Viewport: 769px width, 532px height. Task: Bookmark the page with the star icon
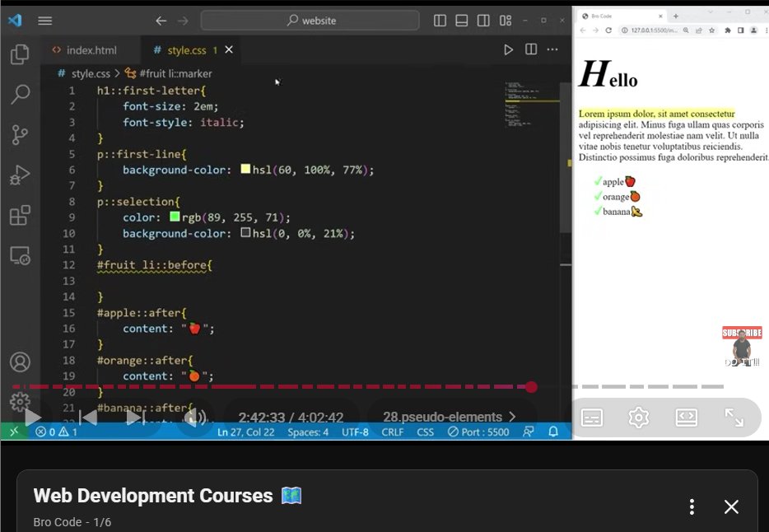click(711, 30)
